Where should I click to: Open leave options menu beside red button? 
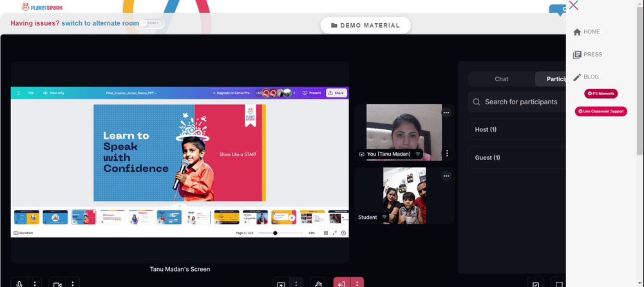(x=357, y=283)
